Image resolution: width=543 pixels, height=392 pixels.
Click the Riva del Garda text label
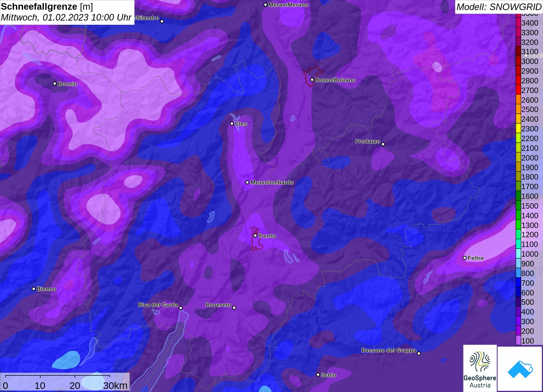pos(158,305)
